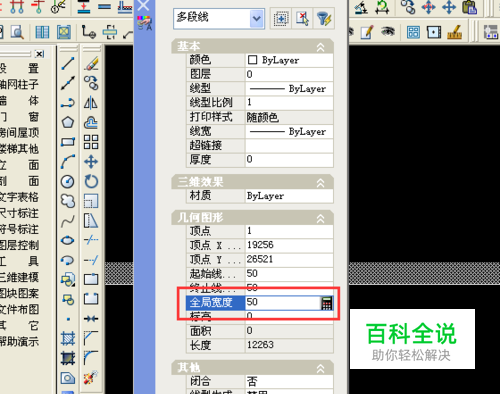Select the Array tool

[91, 142]
